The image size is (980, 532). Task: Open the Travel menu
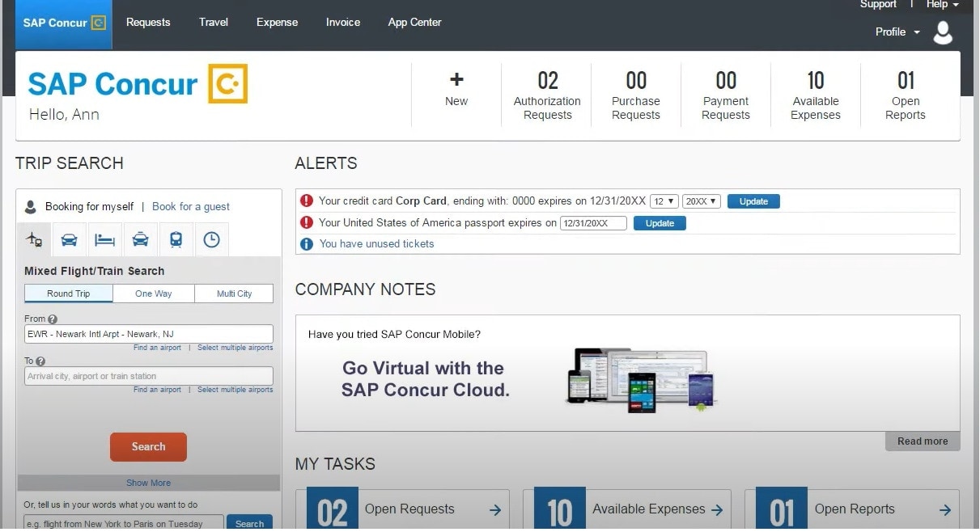214,23
